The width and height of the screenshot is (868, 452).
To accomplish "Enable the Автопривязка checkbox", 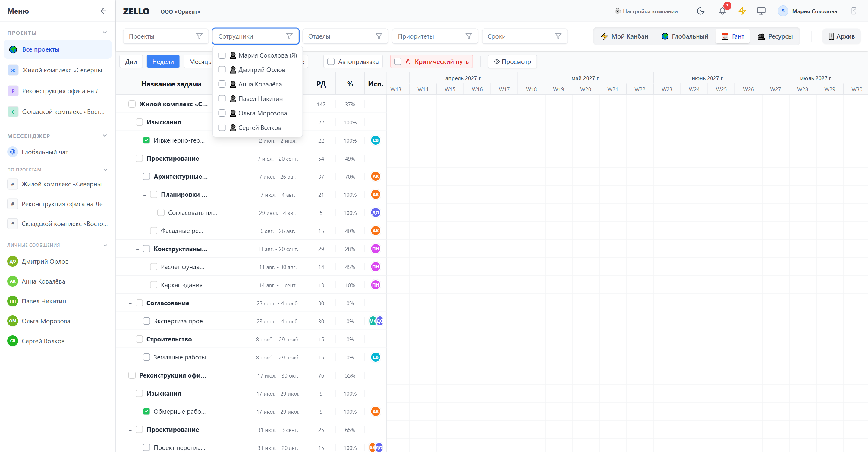I will (331, 62).
